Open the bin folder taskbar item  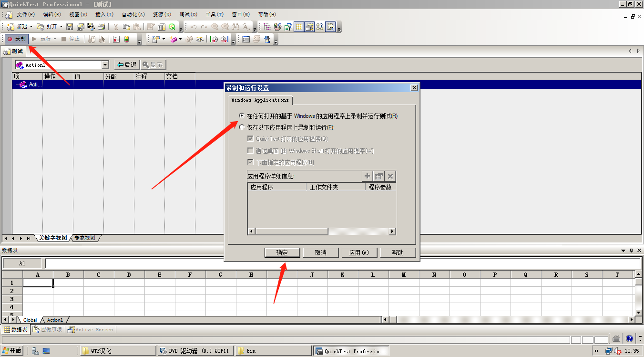coord(274,351)
